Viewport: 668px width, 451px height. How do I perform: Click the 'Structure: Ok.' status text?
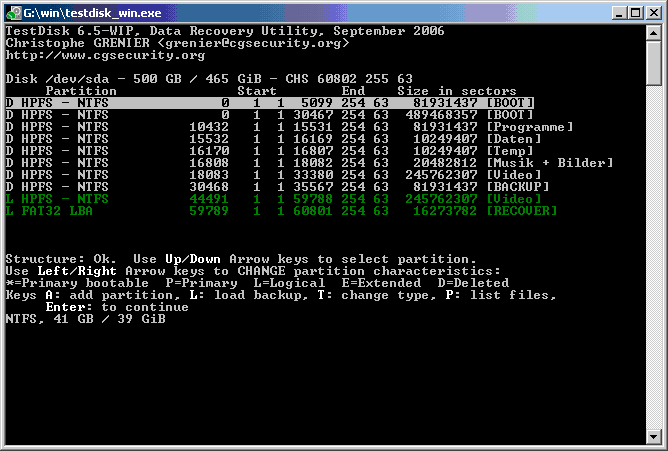tap(61, 259)
